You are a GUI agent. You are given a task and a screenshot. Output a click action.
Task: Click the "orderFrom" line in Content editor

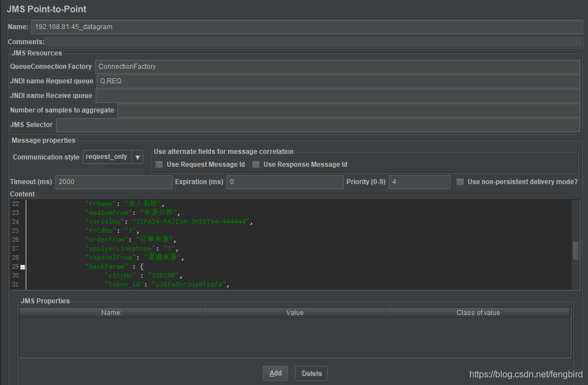click(130, 240)
